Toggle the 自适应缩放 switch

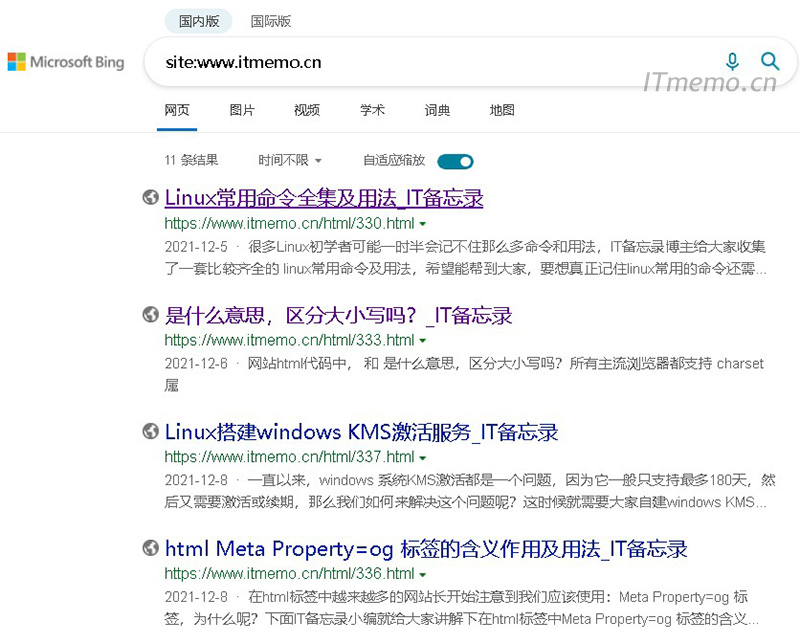pos(455,162)
